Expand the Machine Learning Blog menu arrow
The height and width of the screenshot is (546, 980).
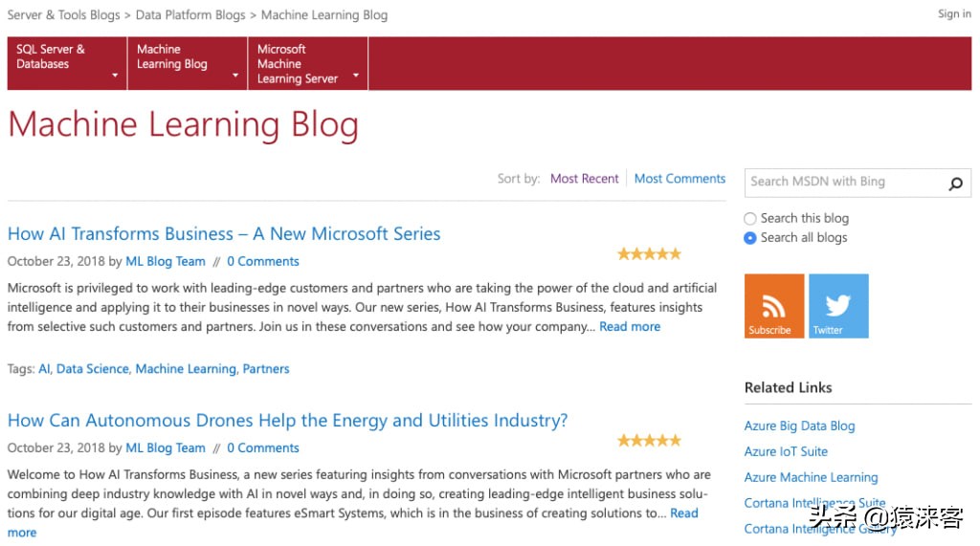(235, 75)
